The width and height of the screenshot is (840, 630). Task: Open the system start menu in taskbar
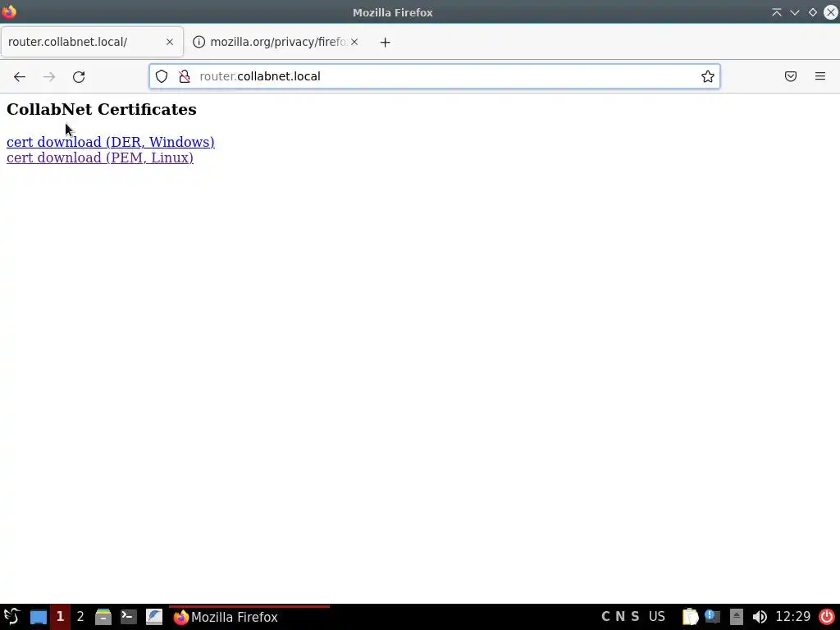tap(11, 617)
